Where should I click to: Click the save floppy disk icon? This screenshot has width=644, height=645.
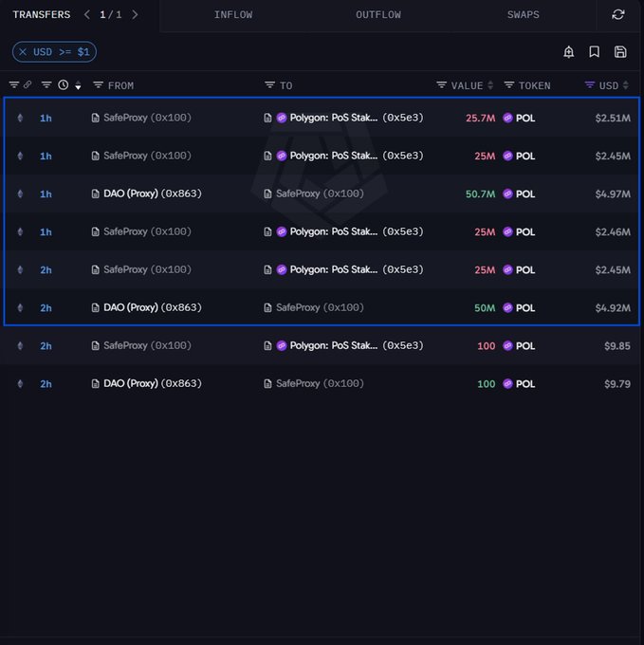620,52
